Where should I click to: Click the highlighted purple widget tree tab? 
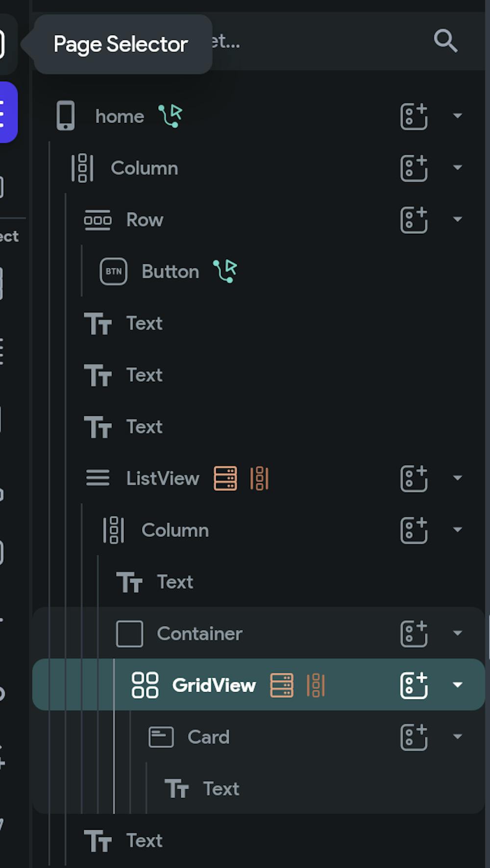[7, 113]
